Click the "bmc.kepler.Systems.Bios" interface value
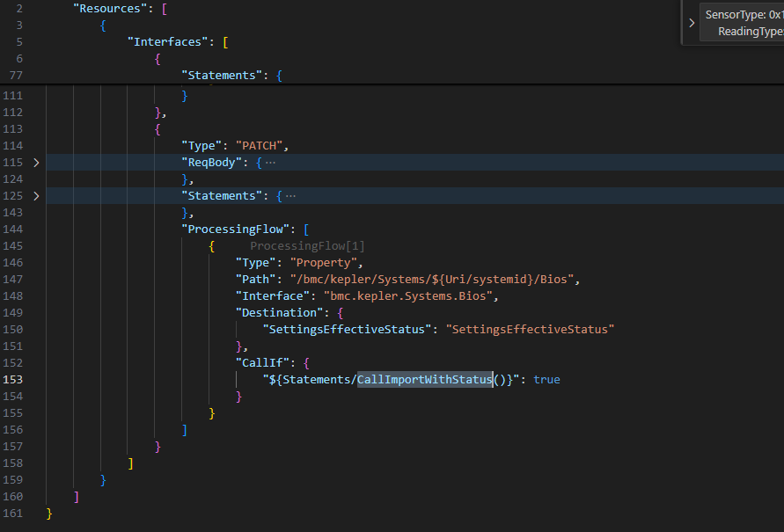Viewport: 784px width, 532px height. (x=412, y=295)
